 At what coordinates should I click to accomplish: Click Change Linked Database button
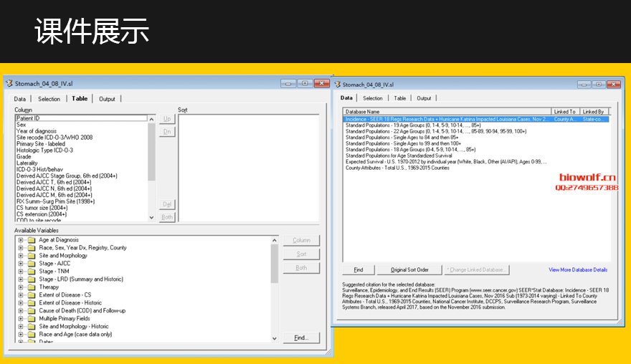pyautogui.click(x=476, y=270)
